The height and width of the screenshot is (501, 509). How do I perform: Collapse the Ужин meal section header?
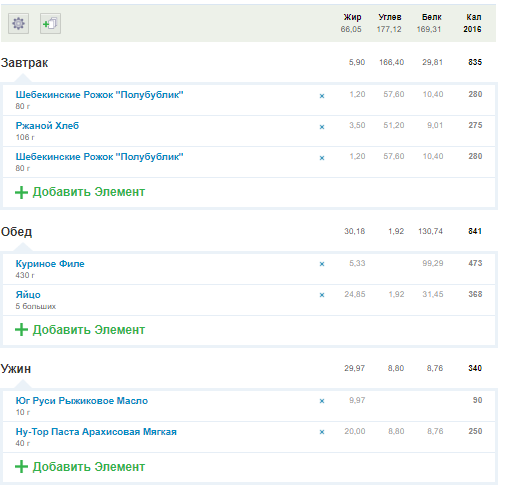(16, 369)
